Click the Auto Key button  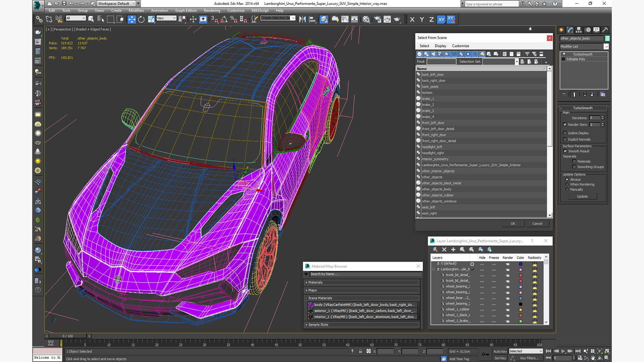[x=500, y=351]
